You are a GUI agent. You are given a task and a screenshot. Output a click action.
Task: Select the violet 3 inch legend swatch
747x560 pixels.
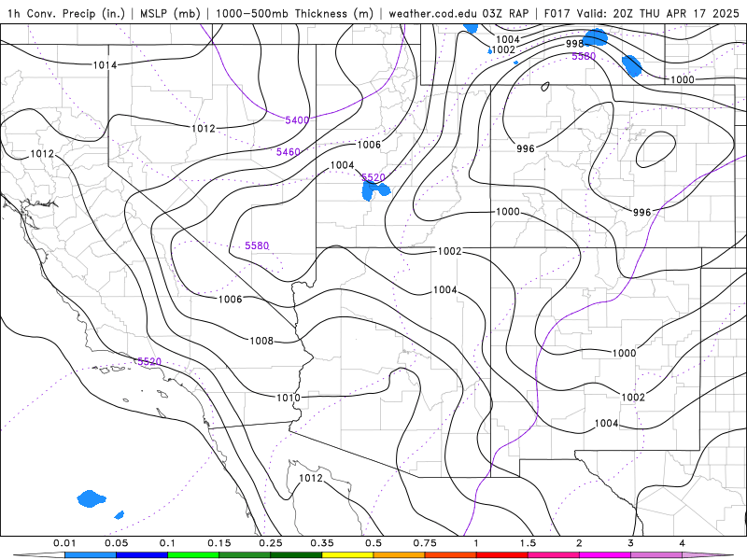point(656,555)
